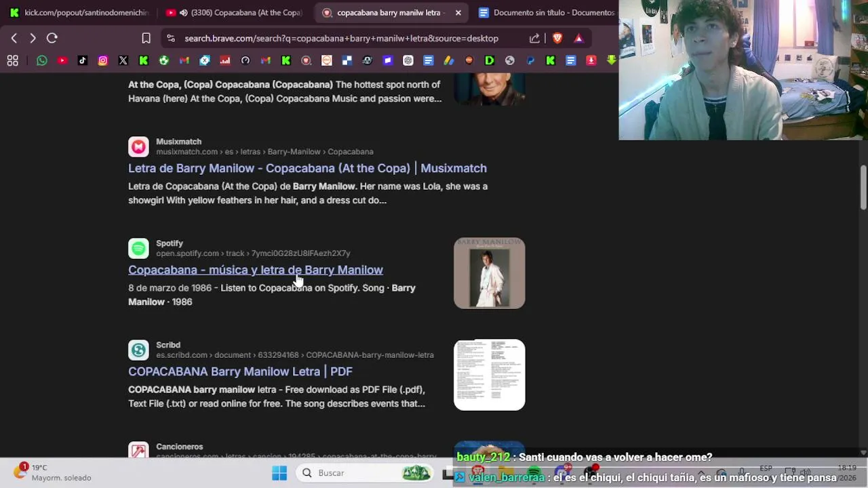
Task: Bookmark this page with the bookmark icon
Action: coord(146,38)
